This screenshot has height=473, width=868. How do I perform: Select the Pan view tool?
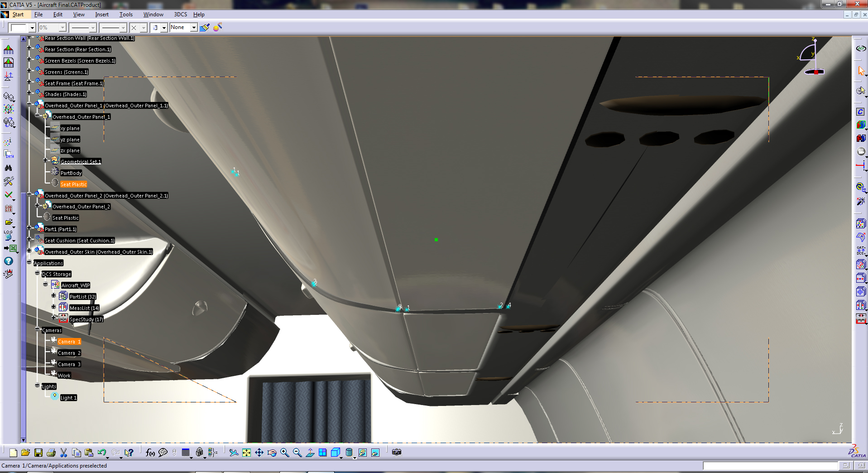259,453
